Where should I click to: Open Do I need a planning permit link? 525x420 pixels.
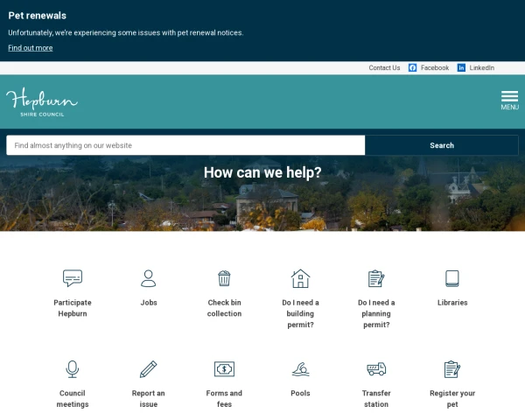coord(376,313)
